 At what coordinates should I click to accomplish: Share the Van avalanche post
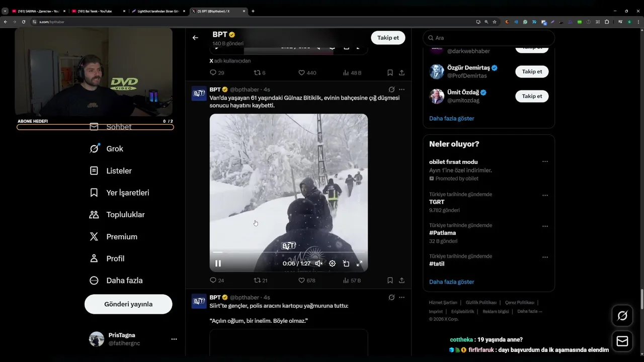[401, 281]
